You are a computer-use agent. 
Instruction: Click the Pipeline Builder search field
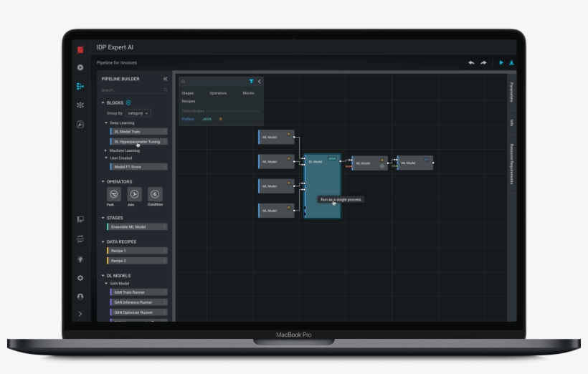click(x=133, y=90)
